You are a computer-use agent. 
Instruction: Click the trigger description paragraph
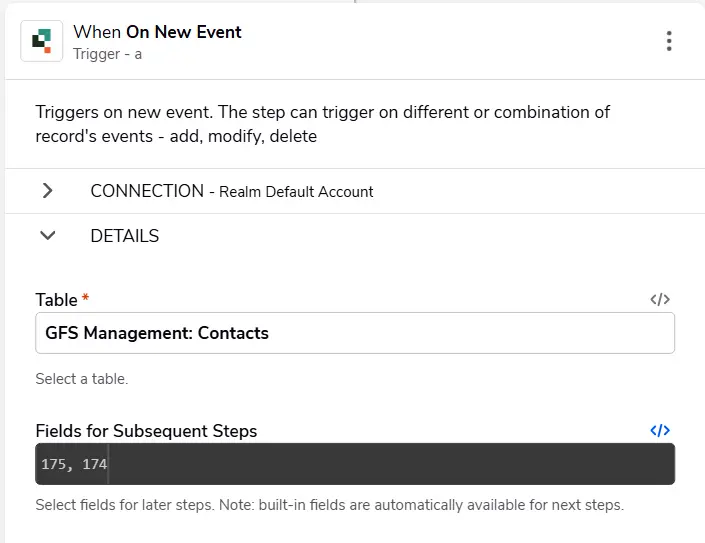322,124
